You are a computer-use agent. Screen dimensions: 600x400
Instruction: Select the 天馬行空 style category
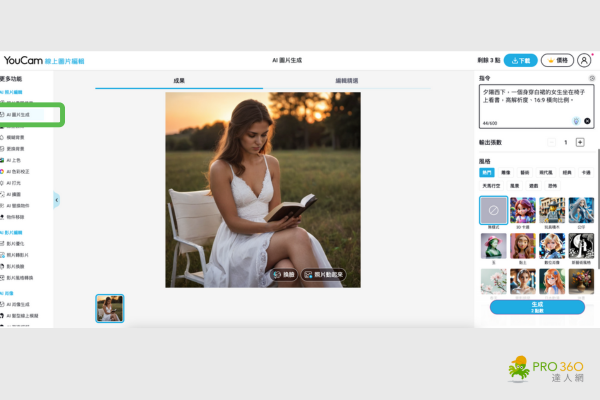click(x=491, y=186)
